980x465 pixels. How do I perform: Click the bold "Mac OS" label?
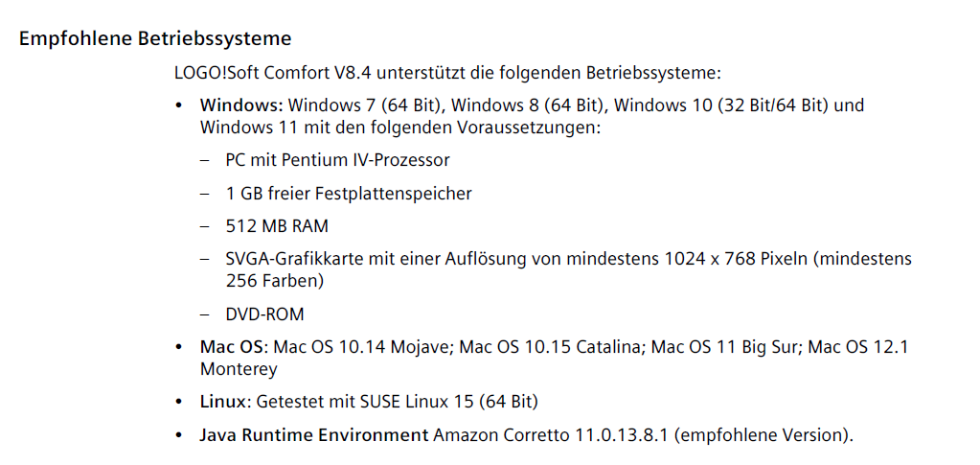(230, 347)
